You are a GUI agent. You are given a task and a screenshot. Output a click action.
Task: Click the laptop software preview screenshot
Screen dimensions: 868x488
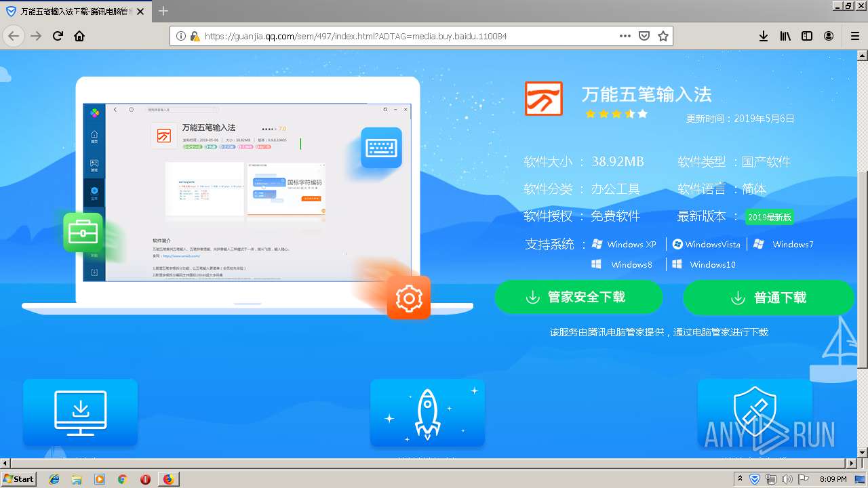248,192
